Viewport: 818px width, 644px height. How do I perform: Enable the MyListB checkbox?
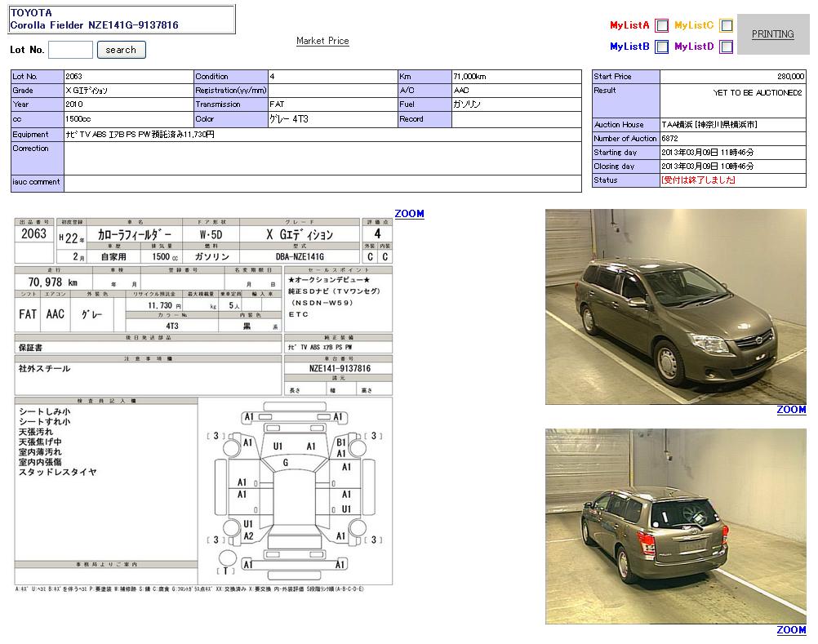tap(661, 47)
